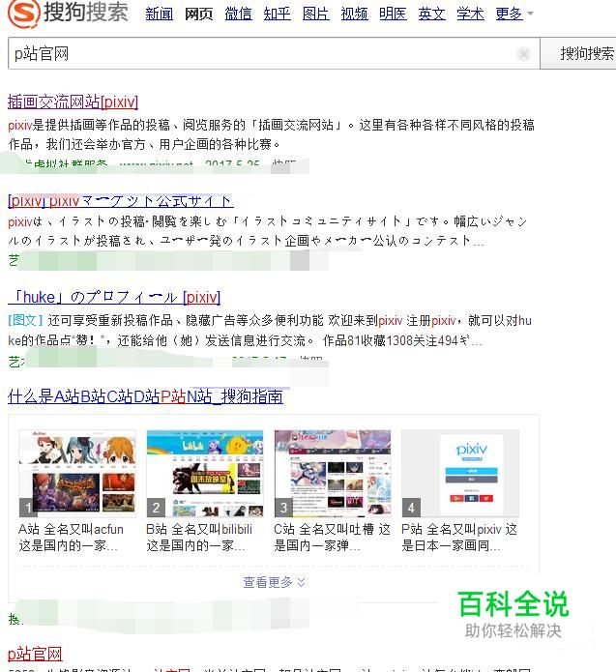
Task: Open the 微信 search tab
Action: (x=238, y=14)
